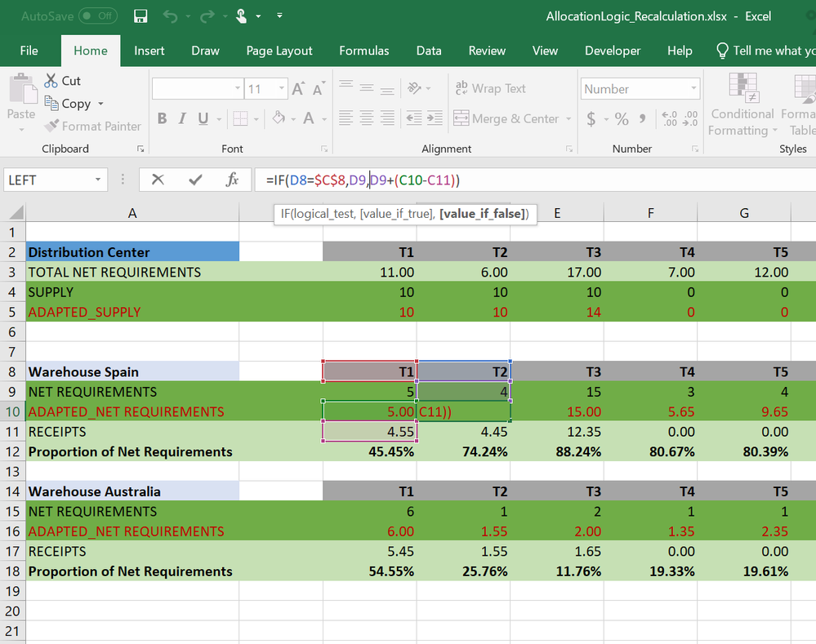Apply percent style format
Screen dimensions: 816x644
622,119
